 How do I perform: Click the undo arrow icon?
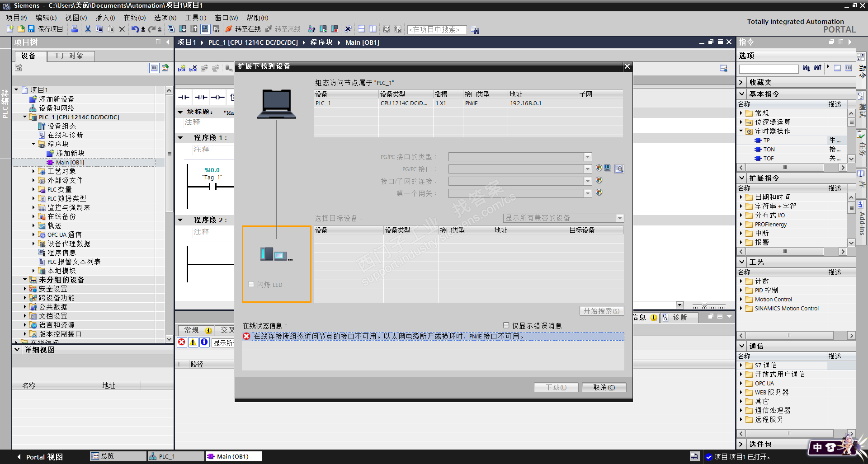[135, 29]
